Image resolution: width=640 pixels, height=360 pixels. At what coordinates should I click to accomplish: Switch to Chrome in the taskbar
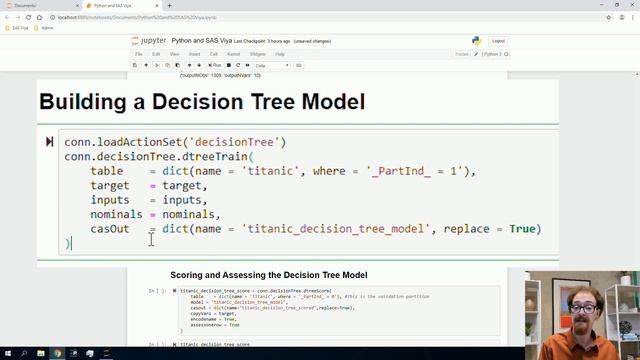(57, 353)
